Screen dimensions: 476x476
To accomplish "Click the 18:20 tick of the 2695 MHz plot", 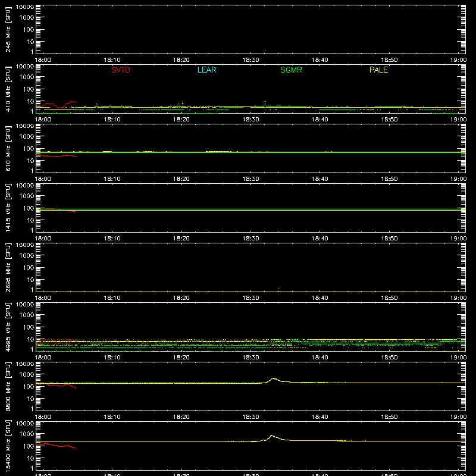I will [181, 298].
